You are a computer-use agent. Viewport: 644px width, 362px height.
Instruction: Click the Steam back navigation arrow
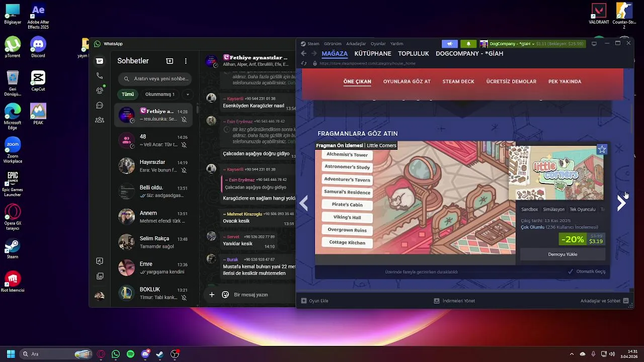coord(303,53)
